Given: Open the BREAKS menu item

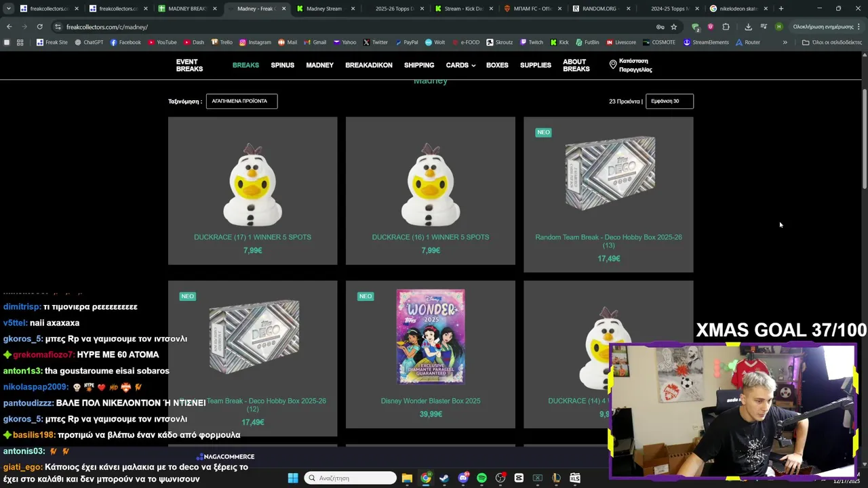Looking at the screenshot, I should coord(245,65).
